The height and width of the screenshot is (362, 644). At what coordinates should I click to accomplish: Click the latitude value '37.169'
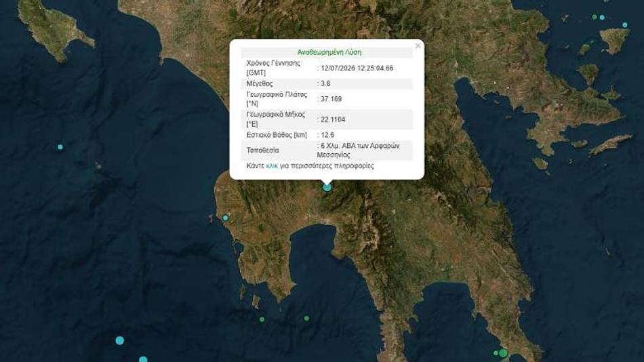click(x=331, y=98)
